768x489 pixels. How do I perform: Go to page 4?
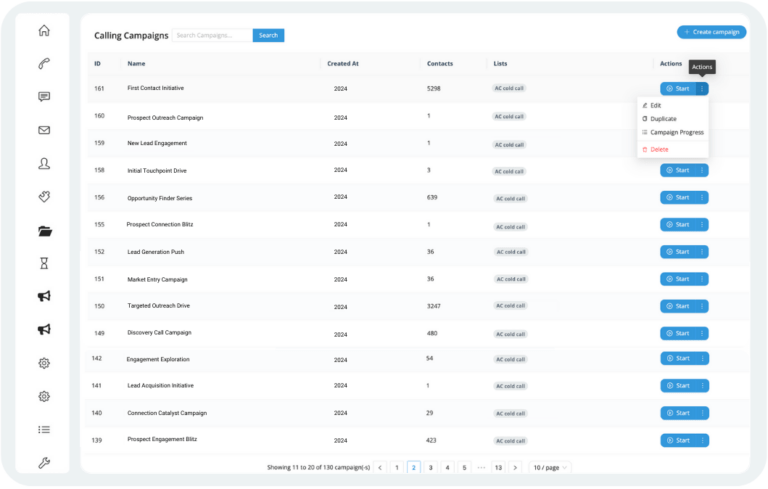pos(447,467)
